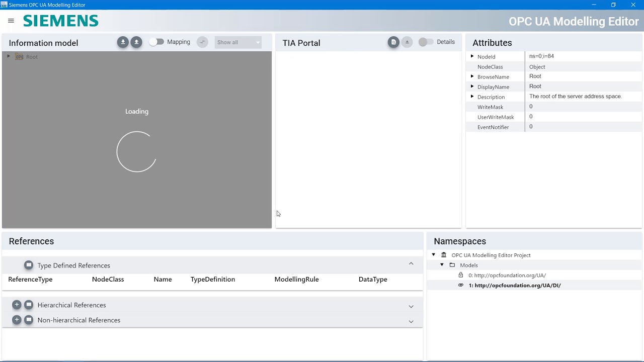Click the folder icon beside Models

point(452,265)
